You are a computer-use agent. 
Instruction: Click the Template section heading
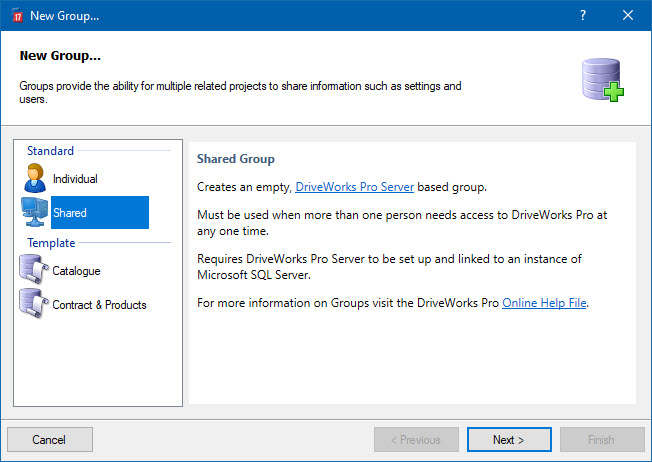click(51, 243)
